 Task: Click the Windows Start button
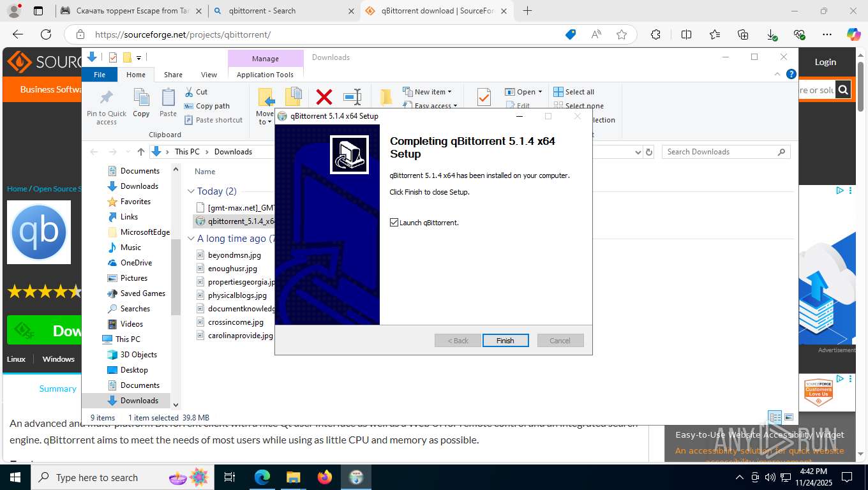pos(15,477)
